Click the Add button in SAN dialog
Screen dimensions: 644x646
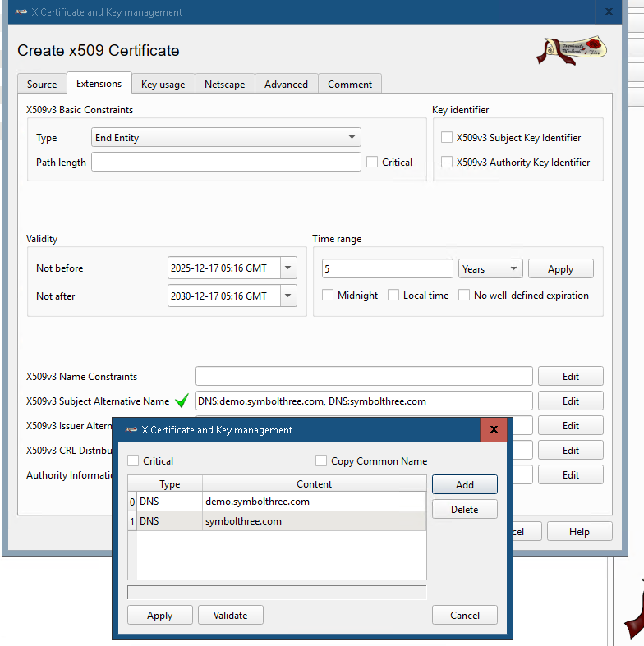click(465, 484)
